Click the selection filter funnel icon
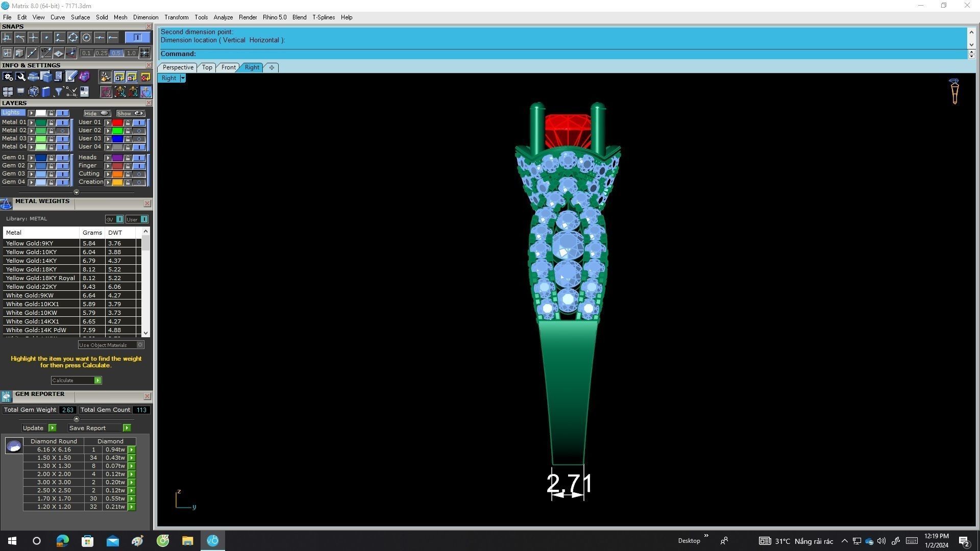The height and width of the screenshot is (551, 980). point(59,92)
